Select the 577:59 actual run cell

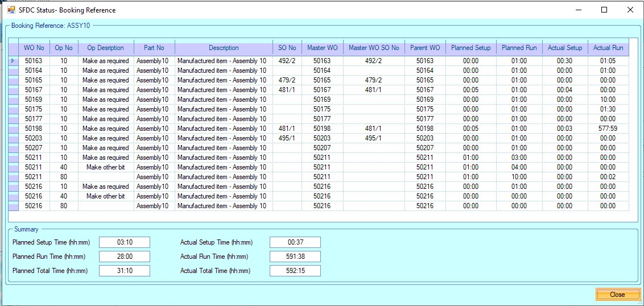tap(608, 129)
